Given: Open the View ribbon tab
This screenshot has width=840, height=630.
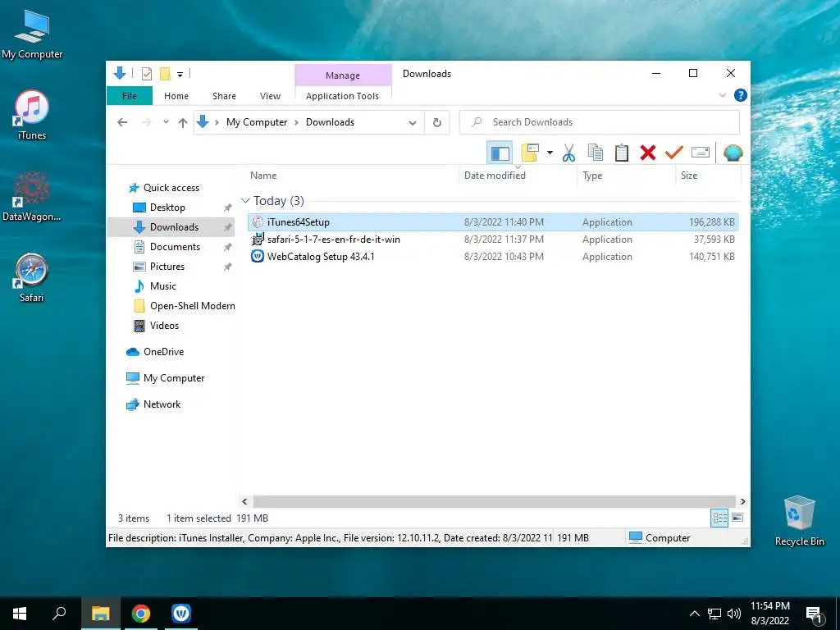Looking at the screenshot, I should (x=270, y=96).
